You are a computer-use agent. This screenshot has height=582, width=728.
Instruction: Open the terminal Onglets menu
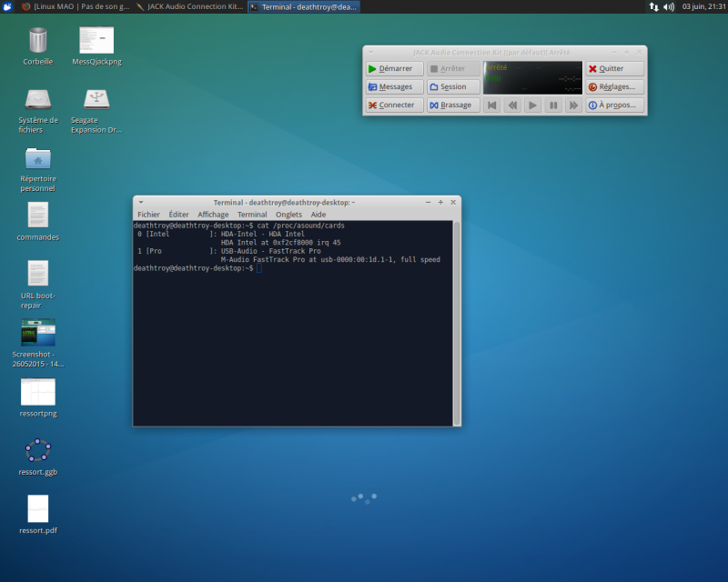288,215
